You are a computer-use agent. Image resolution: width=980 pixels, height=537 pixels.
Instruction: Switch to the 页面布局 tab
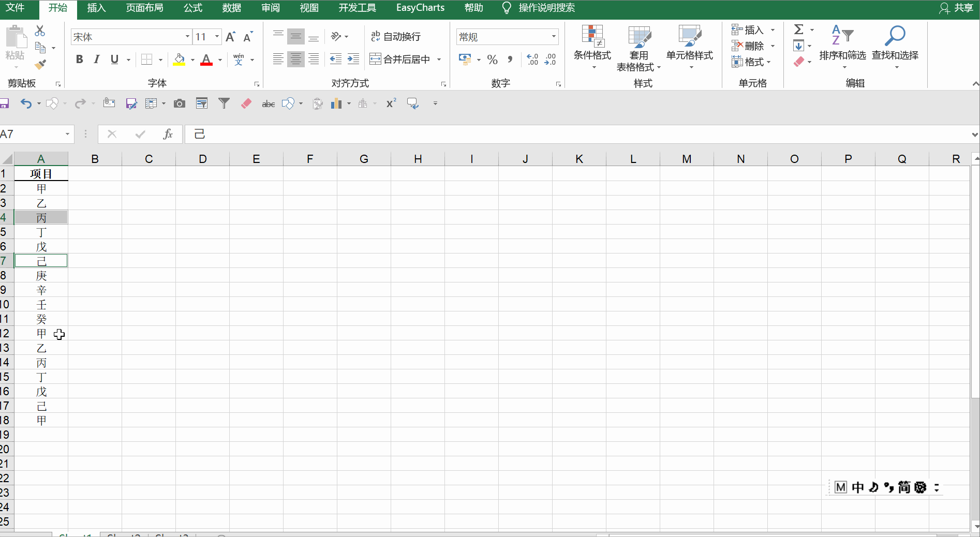145,8
